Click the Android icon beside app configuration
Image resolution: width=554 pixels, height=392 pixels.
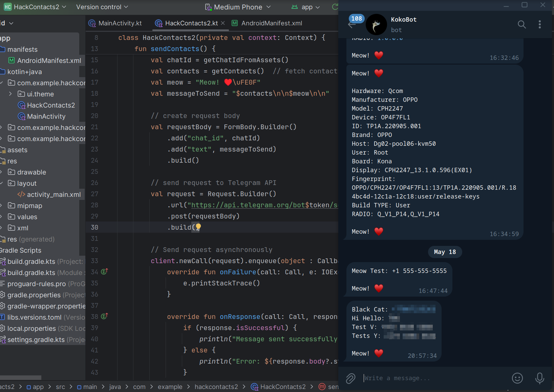[x=295, y=7]
